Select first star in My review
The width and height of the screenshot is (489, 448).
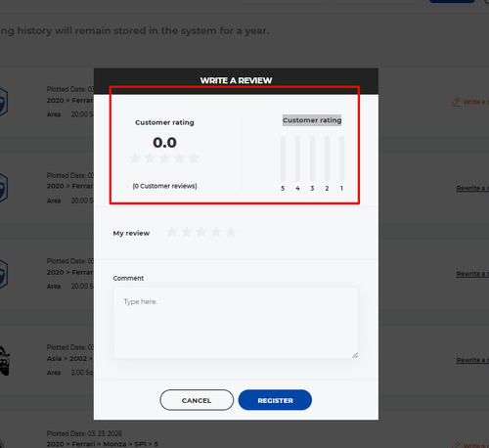pos(172,232)
